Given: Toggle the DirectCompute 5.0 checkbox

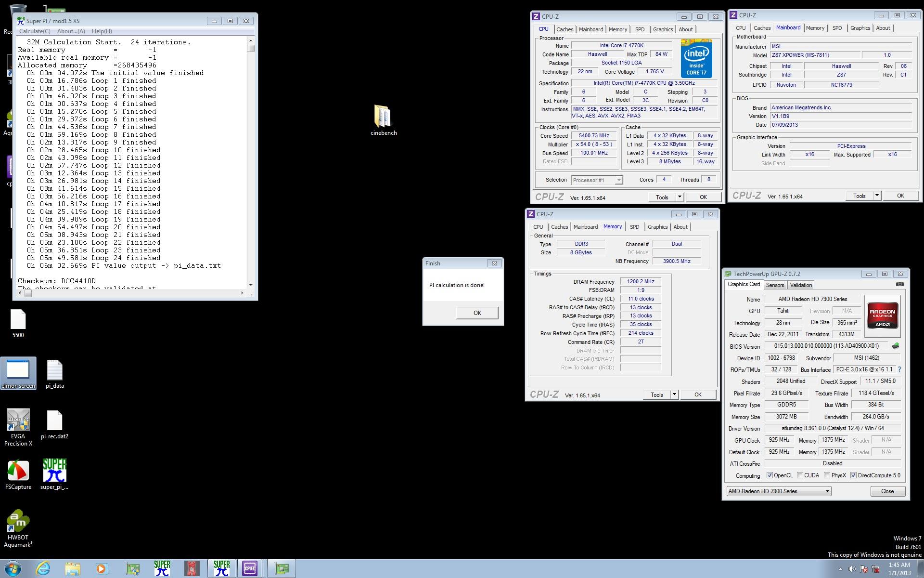Looking at the screenshot, I should click(x=853, y=475).
